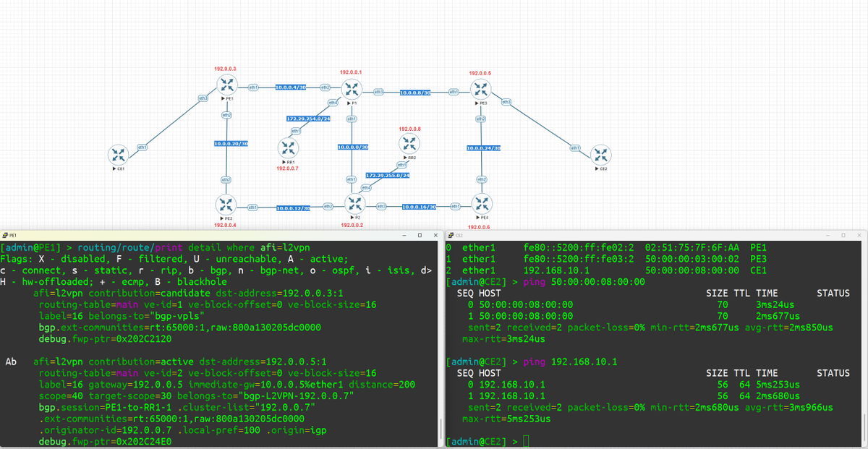
Task: Select the PE1 router icon in the topology
Action: pos(226,85)
